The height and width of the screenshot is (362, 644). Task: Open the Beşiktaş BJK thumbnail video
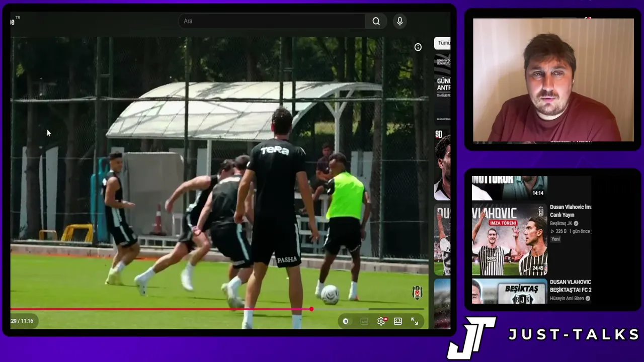click(509, 292)
